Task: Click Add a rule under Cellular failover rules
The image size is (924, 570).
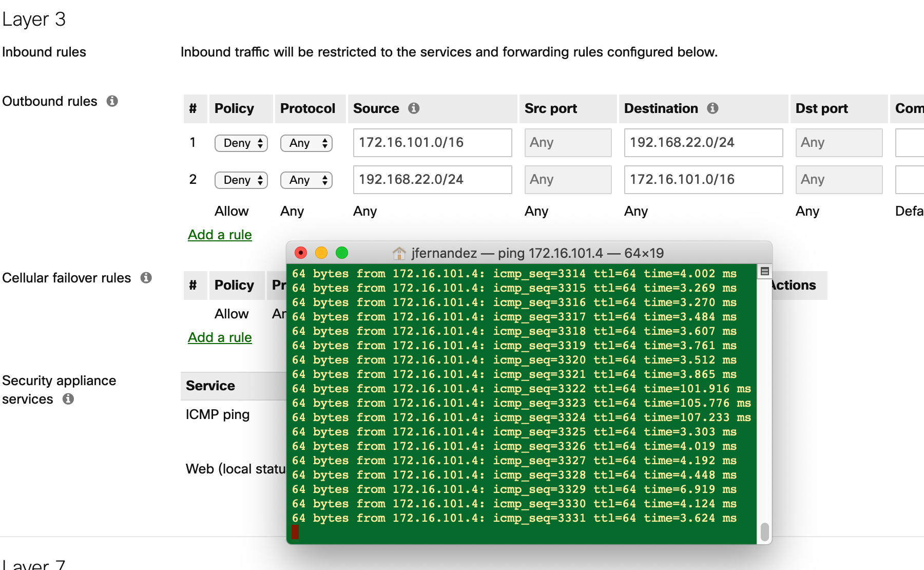Action: pos(219,337)
